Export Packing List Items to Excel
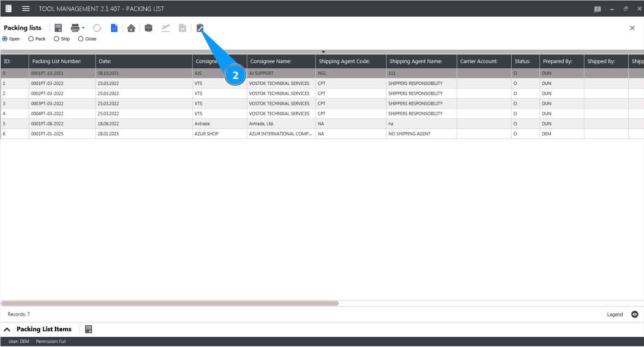The width and height of the screenshot is (644, 347). coord(89,329)
